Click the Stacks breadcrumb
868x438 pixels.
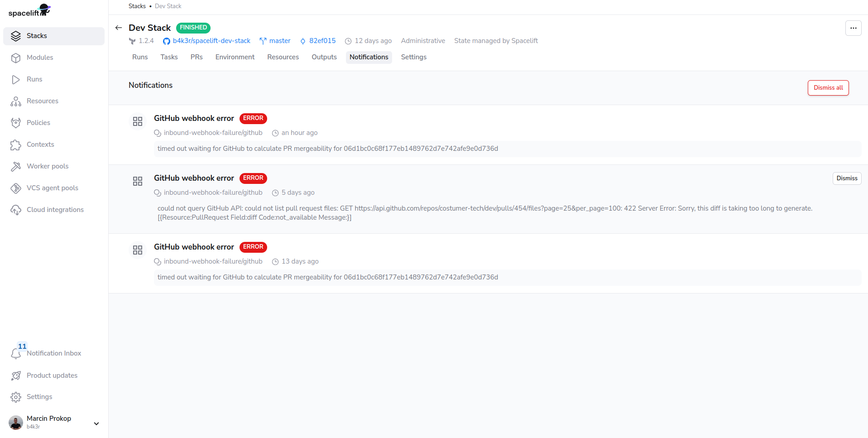pos(137,6)
